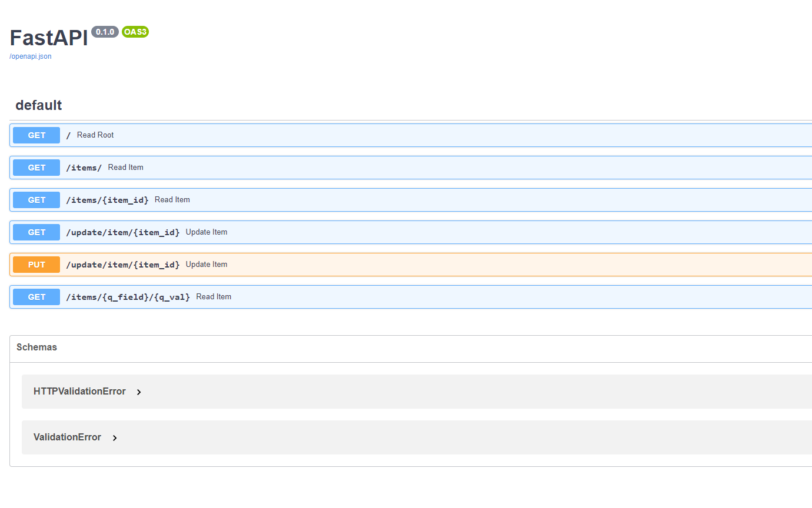Expand the ValidationError schema chevron

[115, 438]
